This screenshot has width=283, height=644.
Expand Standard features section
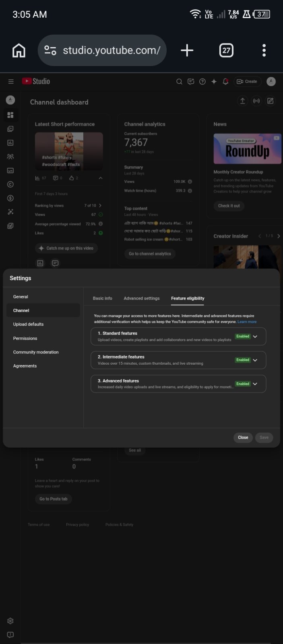coord(178,336)
